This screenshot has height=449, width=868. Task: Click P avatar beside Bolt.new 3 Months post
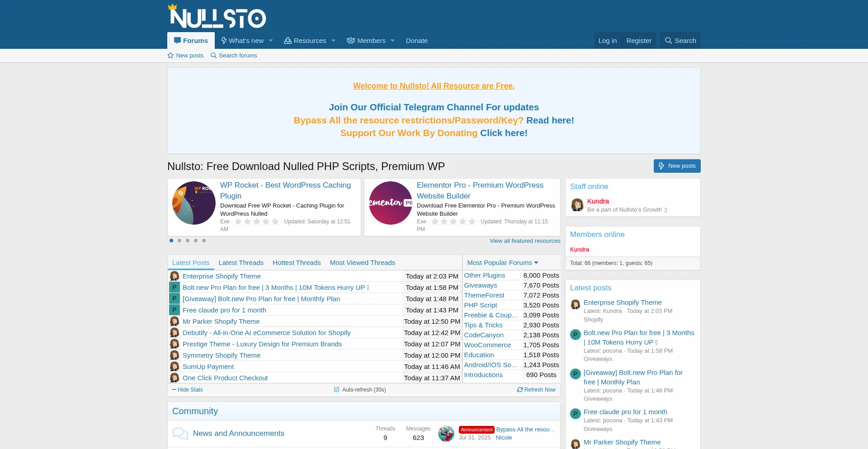coord(175,287)
